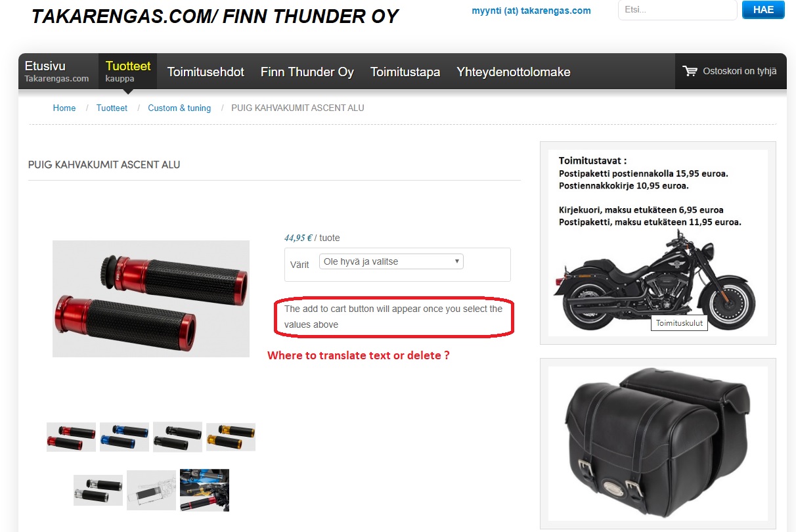The image size is (796, 532).
Task: Click the shopping cart icon
Action: tap(690, 71)
